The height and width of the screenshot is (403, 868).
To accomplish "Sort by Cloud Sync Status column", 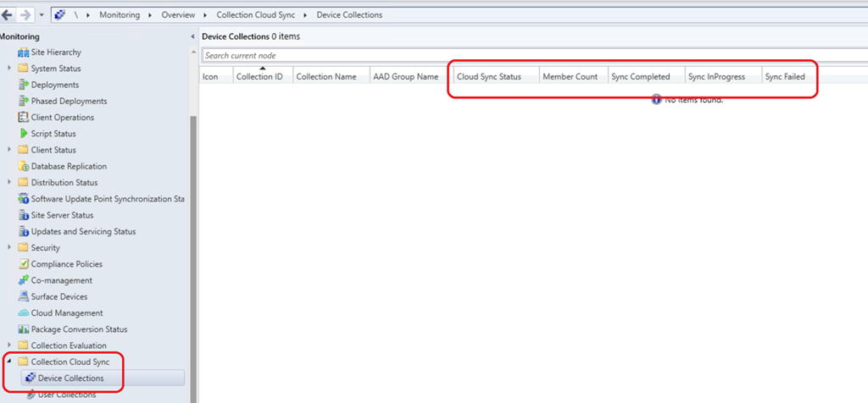I will tap(489, 77).
